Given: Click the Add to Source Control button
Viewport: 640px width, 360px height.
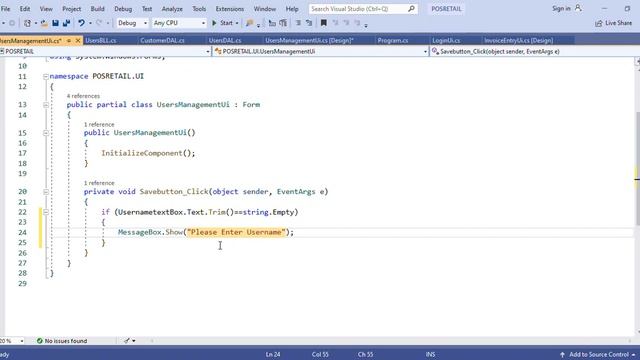Looking at the screenshot, I should 599,354.
